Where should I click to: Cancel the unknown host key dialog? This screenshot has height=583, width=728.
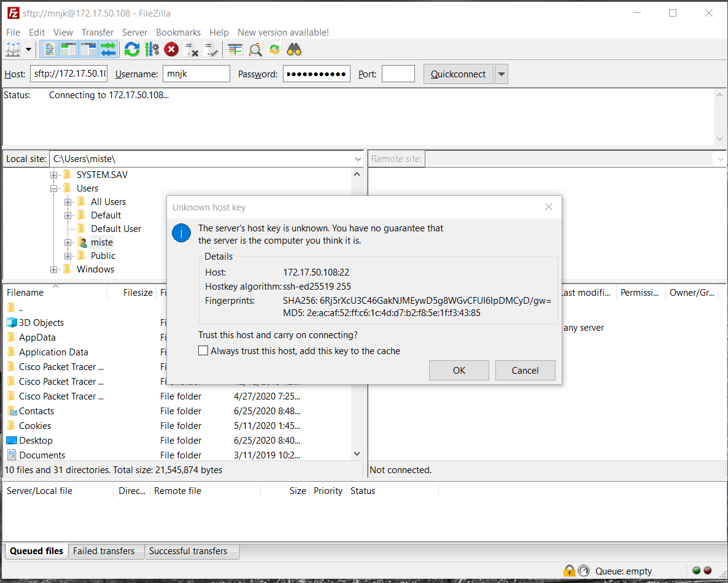click(525, 371)
